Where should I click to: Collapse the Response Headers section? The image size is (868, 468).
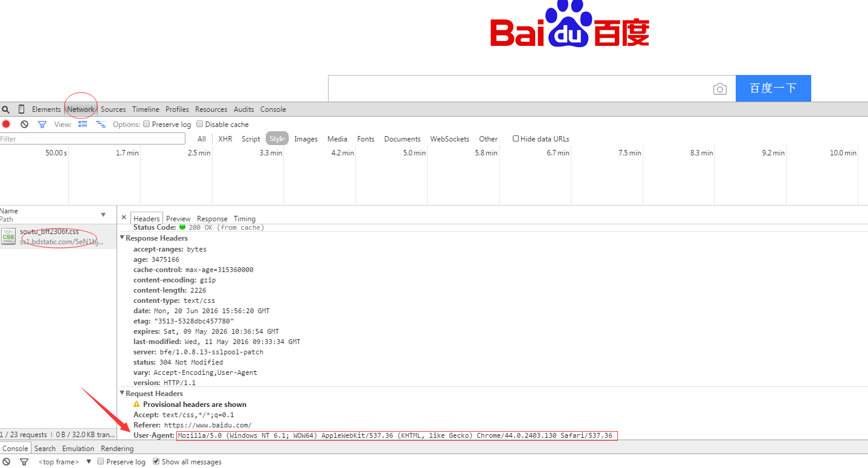(x=123, y=238)
